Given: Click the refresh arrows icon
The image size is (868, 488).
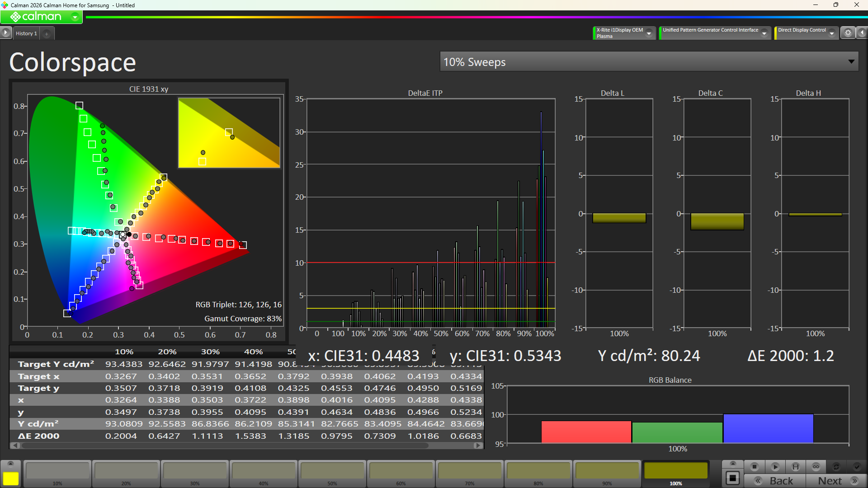Looking at the screenshot, I should (836, 467).
